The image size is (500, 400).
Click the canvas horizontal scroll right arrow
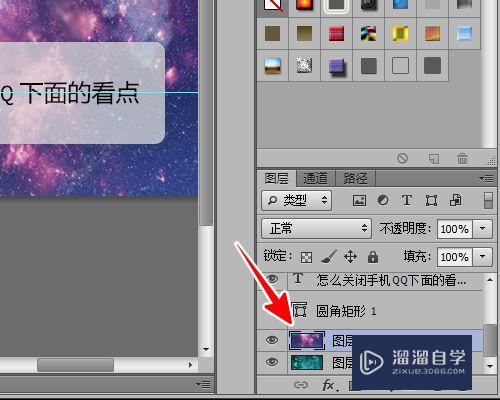click(x=190, y=365)
